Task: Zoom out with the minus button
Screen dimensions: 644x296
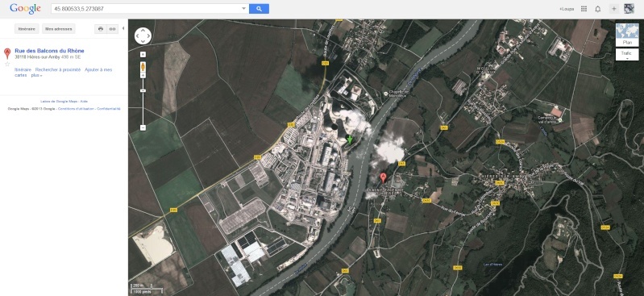Action: 143,128
